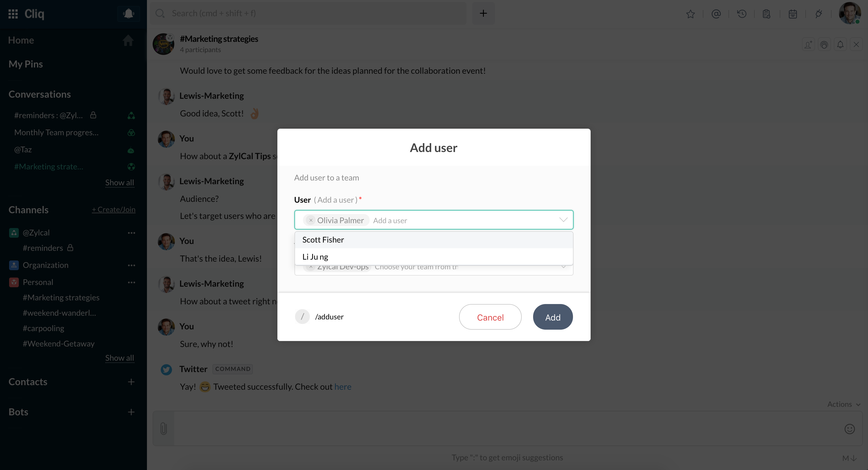Open starred messages star icon

[x=690, y=14]
